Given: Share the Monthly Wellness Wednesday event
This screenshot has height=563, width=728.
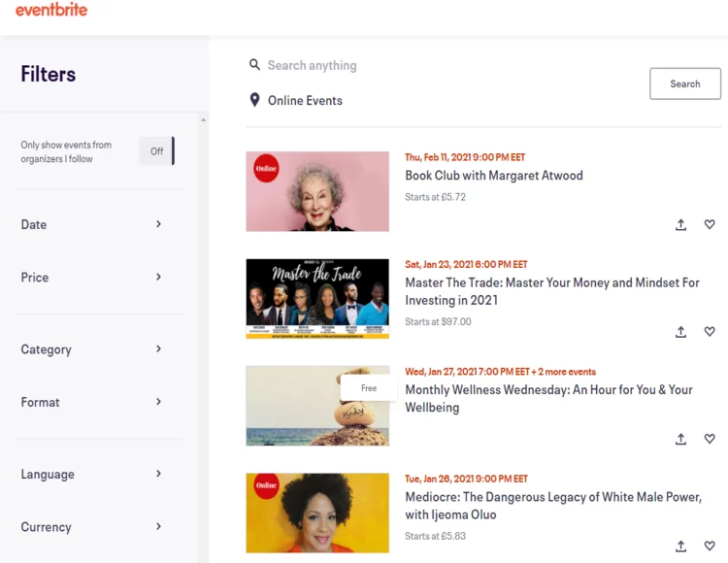Looking at the screenshot, I should click(x=680, y=439).
